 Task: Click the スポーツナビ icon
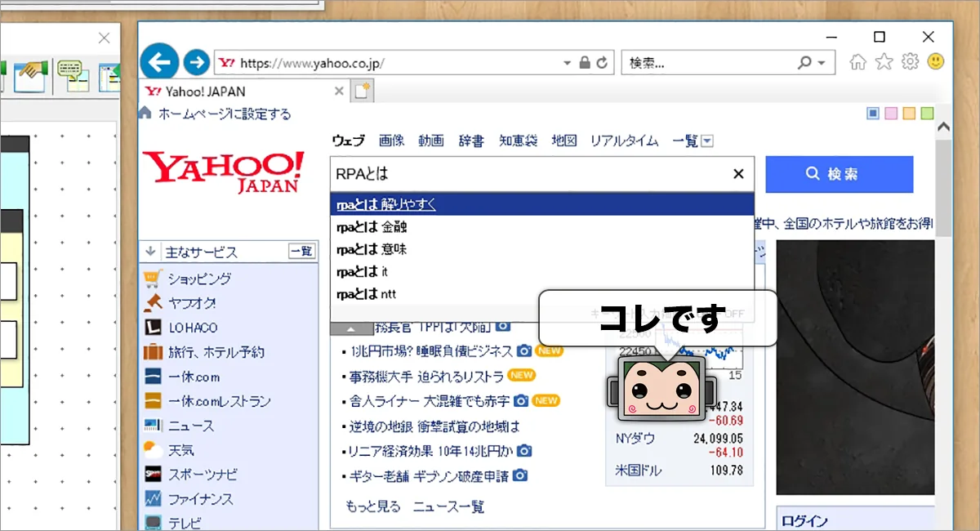[x=153, y=474]
